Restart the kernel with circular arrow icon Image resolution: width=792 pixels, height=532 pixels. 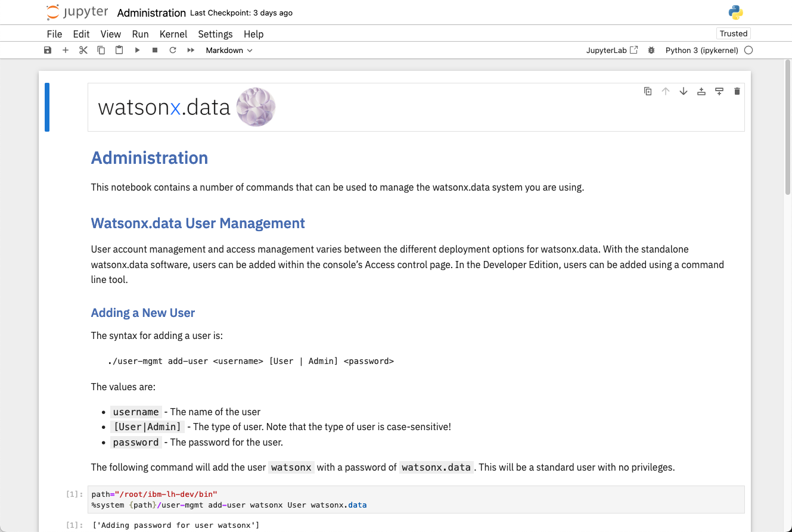pyautogui.click(x=173, y=50)
